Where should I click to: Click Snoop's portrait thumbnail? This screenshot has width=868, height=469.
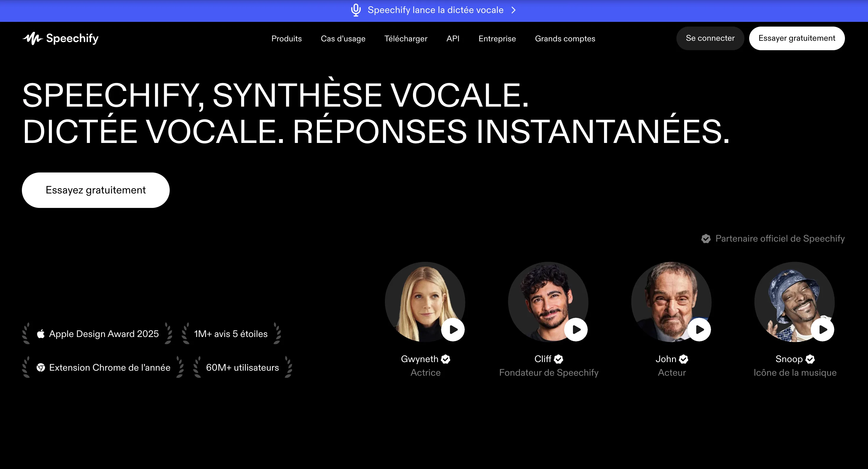(795, 302)
